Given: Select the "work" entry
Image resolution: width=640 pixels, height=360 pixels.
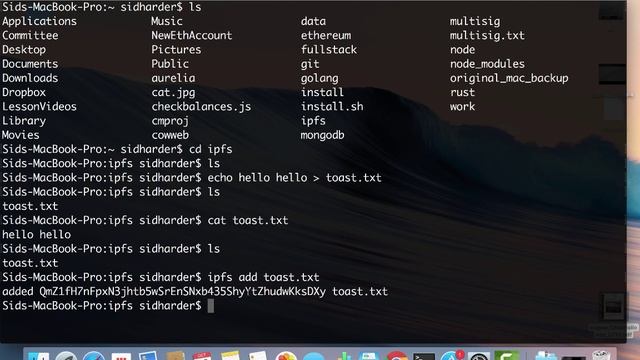Looking at the screenshot, I should [x=462, y=107].
